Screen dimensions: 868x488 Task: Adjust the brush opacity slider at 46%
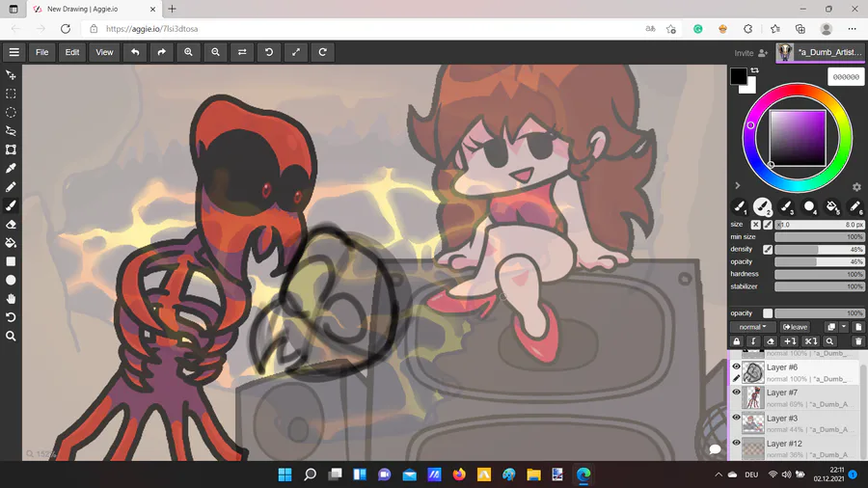[x=819, y=261]
